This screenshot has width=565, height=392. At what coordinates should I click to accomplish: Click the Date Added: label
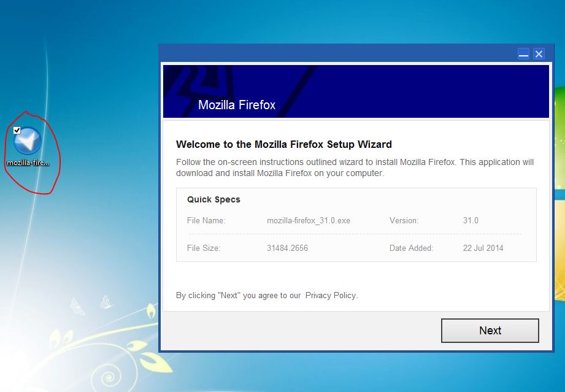click(x=411, y=248)
